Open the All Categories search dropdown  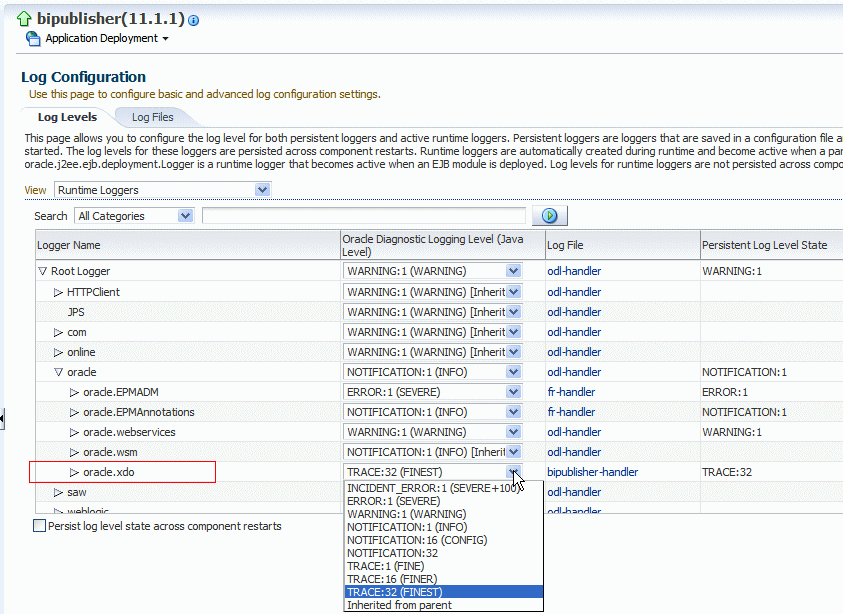pos(134,216)
